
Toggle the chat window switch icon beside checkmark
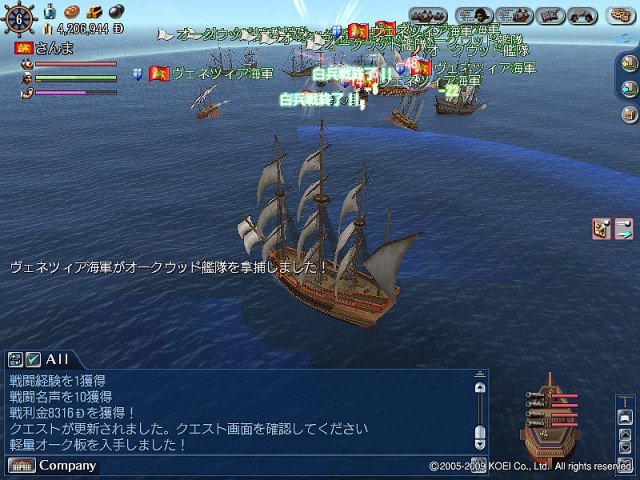(16, 359)
